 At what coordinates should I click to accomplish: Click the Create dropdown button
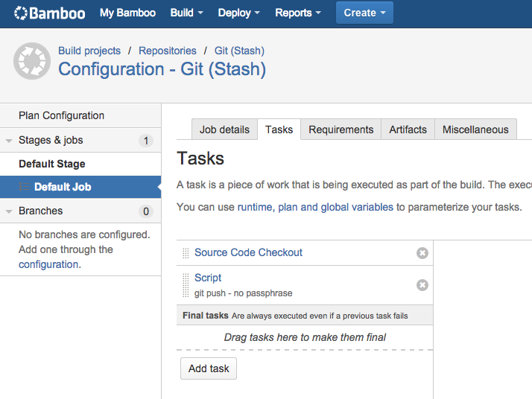364,13
